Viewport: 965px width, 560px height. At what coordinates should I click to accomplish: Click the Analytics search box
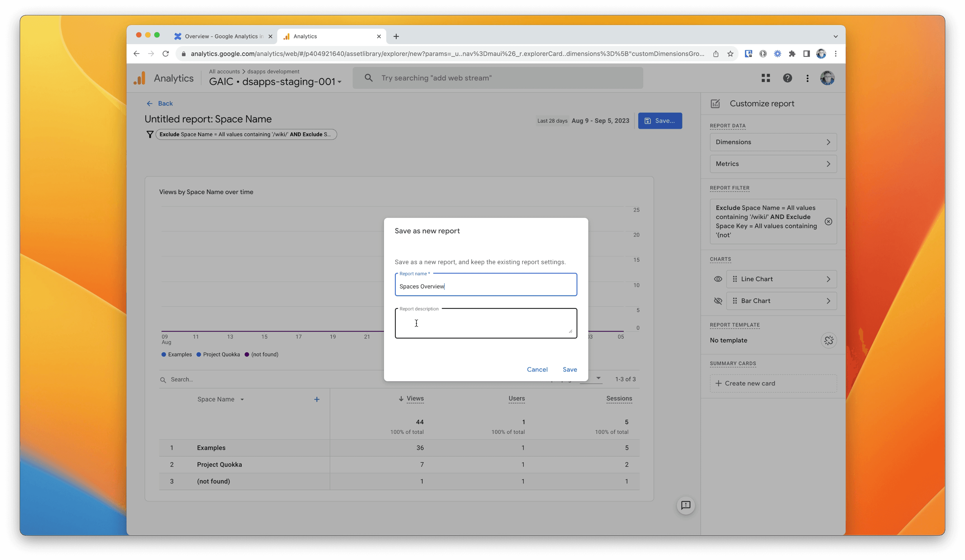[x=498, y=78]
